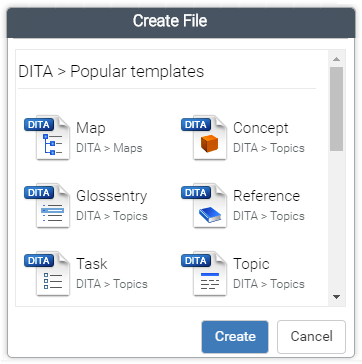Click the template list scrollbar thumb
This screenshot has width=362, height=364.
[337, 109]
